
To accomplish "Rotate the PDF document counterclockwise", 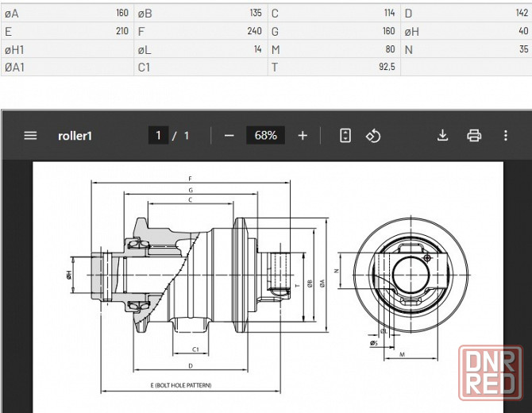I will click(373, 135).
